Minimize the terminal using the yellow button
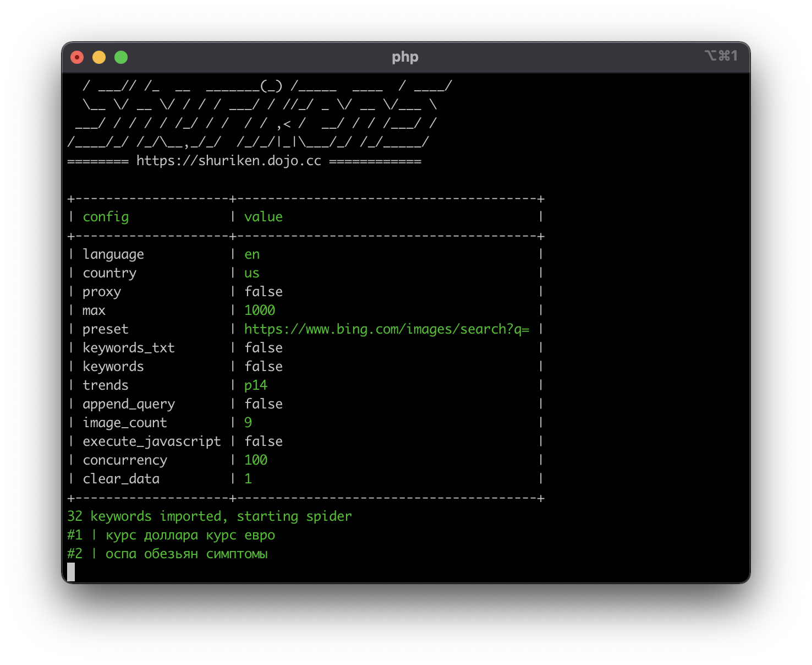812x665 pixels. (x=99, y=57)
